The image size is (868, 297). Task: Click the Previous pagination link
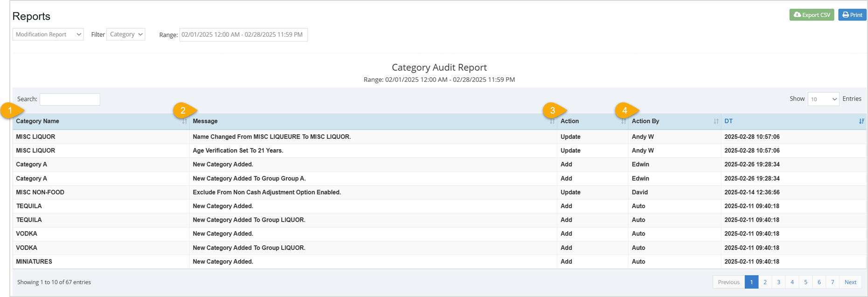[x=729, y=282]
